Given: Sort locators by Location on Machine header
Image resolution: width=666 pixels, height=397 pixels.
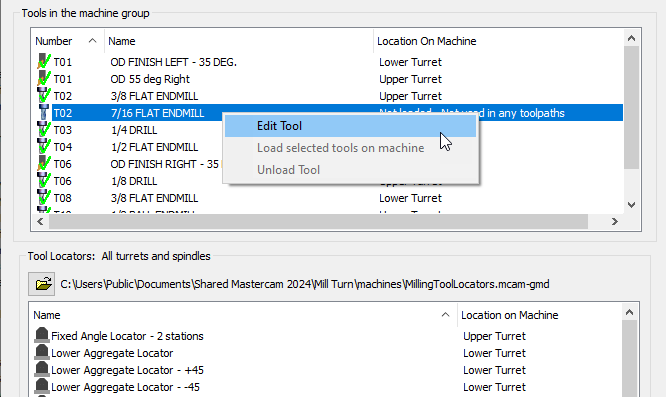Looking at the screenshot, I should point(539,315).
